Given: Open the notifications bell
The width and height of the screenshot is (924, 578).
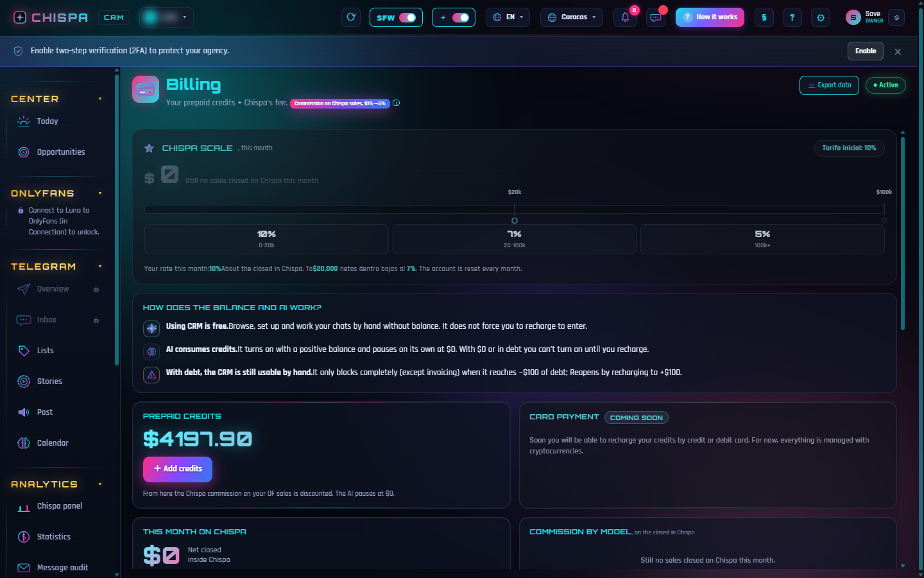Looking at the screenshot, I should 625,17.
